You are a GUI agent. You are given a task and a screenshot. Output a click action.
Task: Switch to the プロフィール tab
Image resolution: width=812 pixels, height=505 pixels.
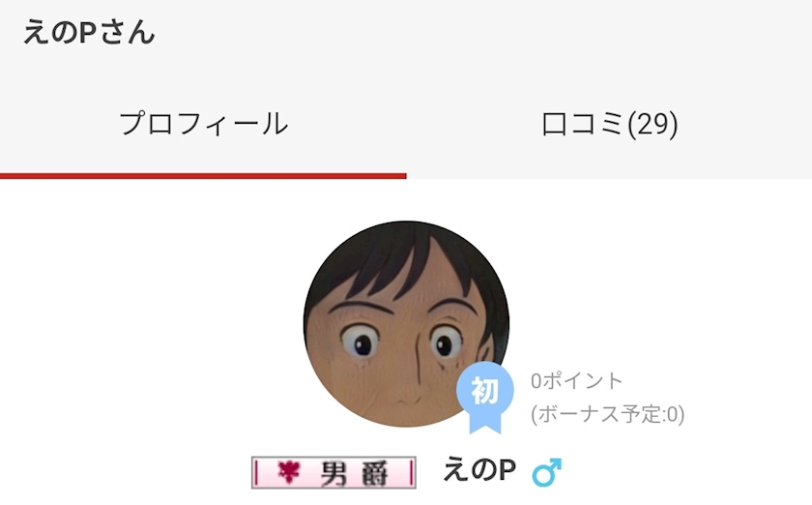[203, 124]
